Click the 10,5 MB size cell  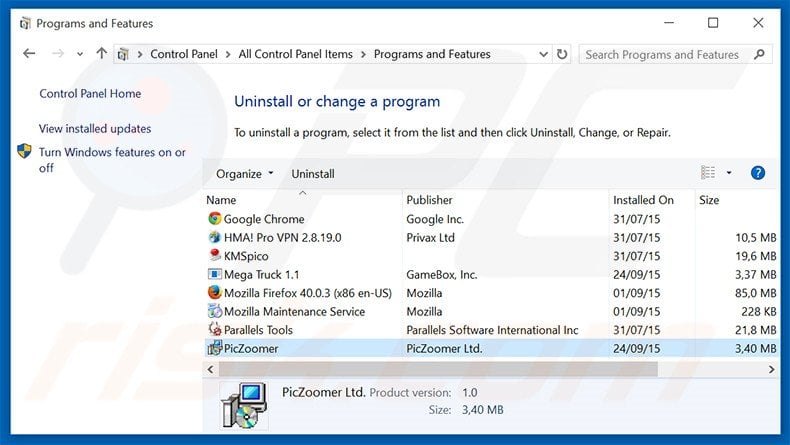point(755,237)
